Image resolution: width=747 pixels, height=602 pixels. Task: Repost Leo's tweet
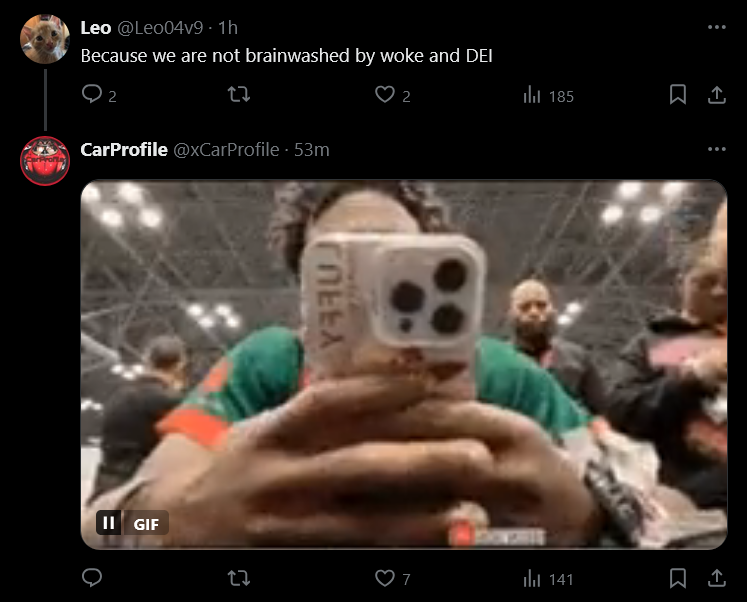click(x=239, y=94)
